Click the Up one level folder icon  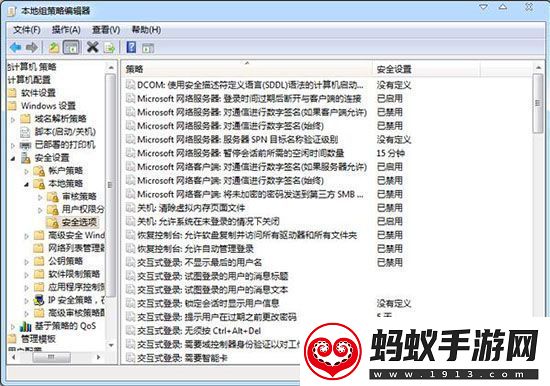(54, 47)
